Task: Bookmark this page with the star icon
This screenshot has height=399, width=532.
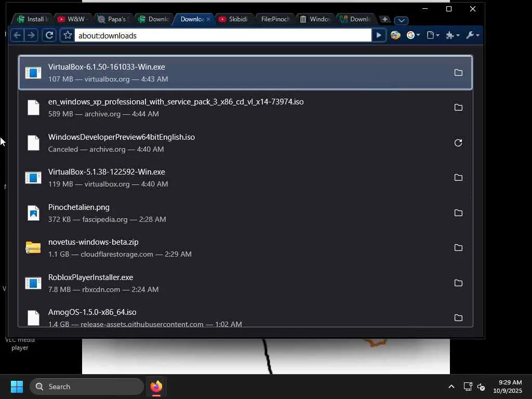Action: click(68, 35)
